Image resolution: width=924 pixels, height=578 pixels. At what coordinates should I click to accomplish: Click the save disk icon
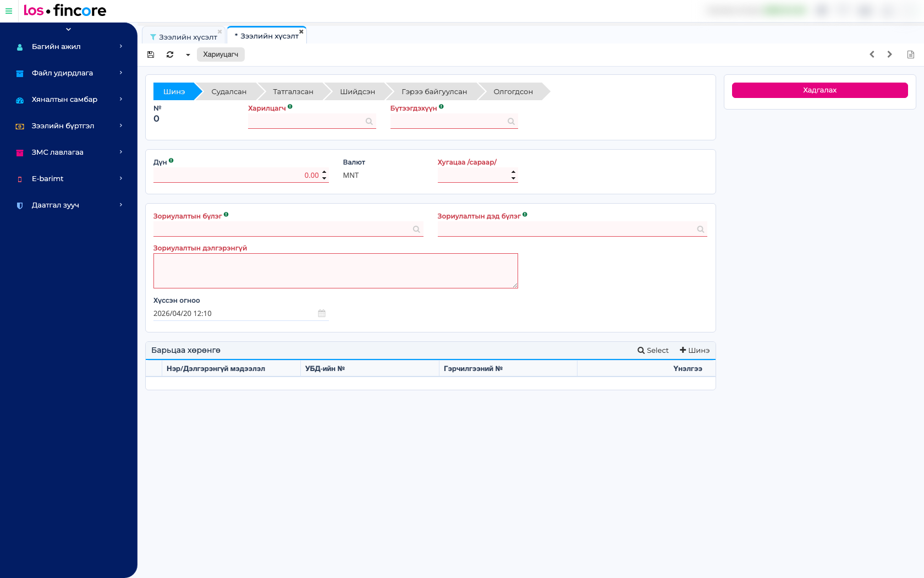151,54
